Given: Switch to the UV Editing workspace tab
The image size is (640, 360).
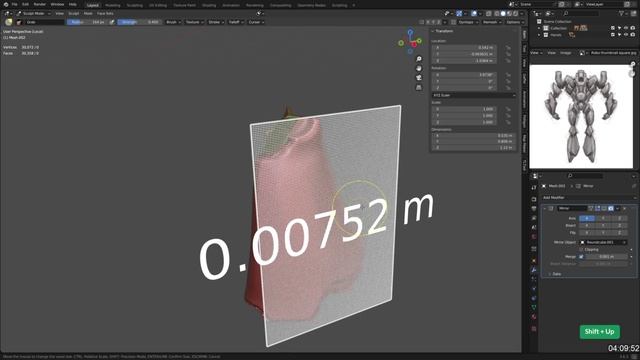Looking at the screenshot, I should click(x=158, y=5).
